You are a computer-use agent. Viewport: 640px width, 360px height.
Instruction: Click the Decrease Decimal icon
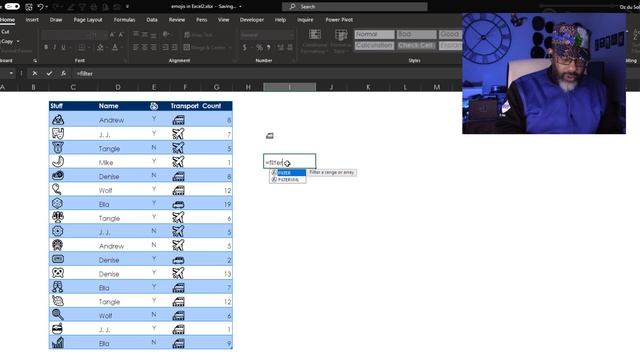289,48
